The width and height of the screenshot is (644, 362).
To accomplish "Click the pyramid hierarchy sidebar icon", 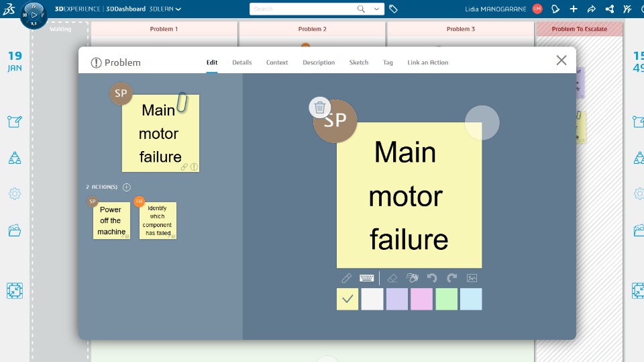I will coord(14,158).
